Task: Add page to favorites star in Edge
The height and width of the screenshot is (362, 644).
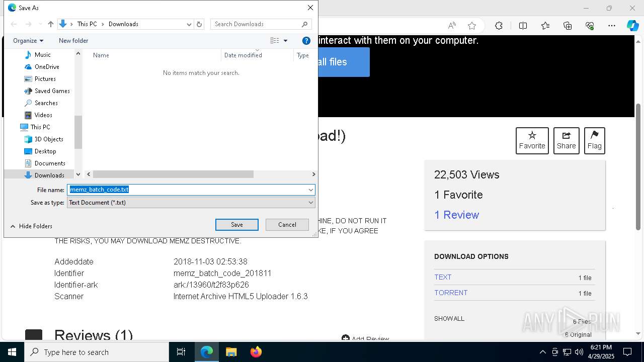Action: pyautogui.click(x=471, y=26)
